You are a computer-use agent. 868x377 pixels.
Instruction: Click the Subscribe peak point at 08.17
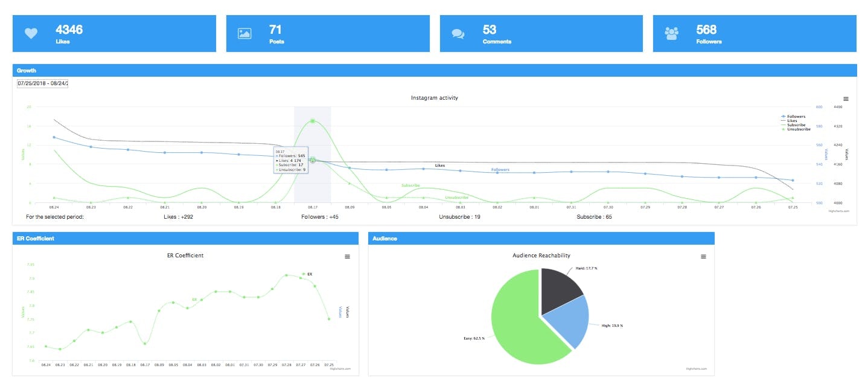tap(313, 121)
